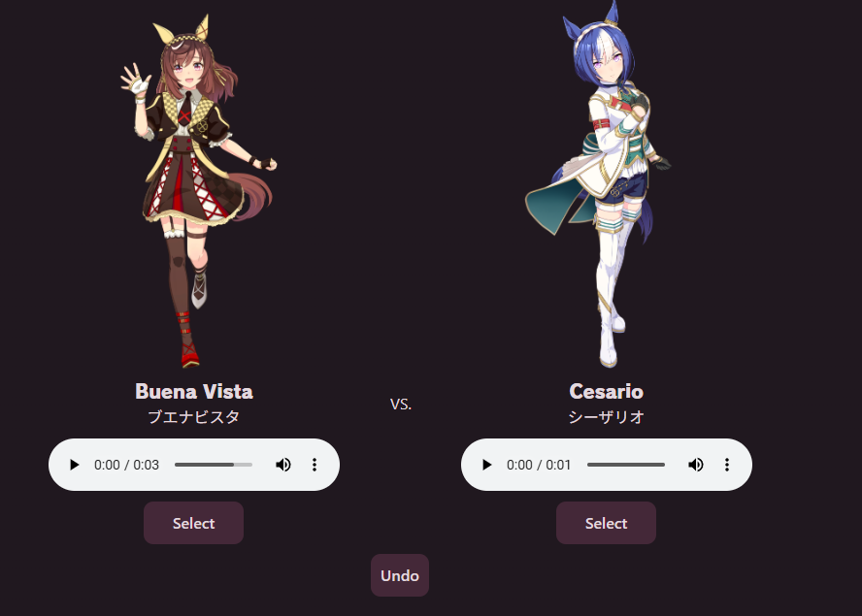862x616 pixels.
Task: Seek in Buena Vista's audio progress bar
Action: click(214, 465)
